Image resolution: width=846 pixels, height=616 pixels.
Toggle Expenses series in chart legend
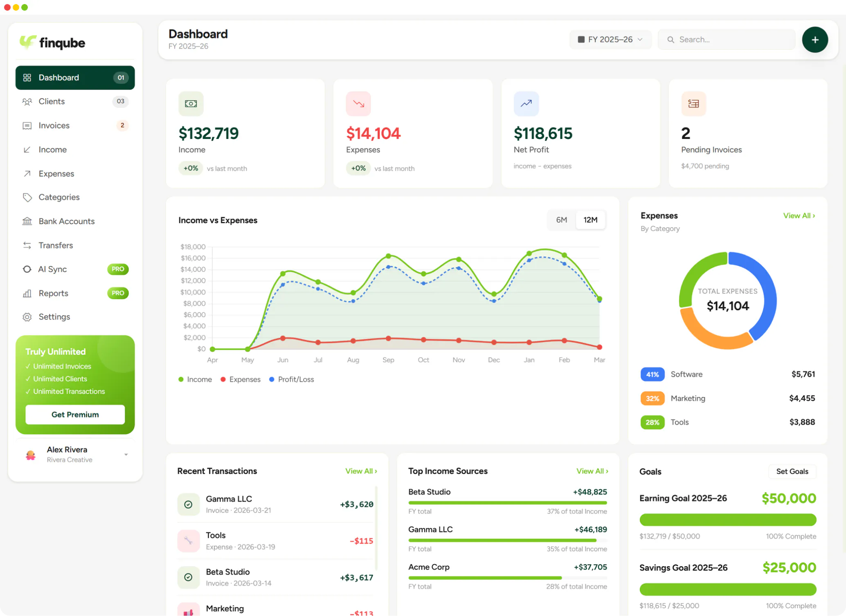coord(241,379)
